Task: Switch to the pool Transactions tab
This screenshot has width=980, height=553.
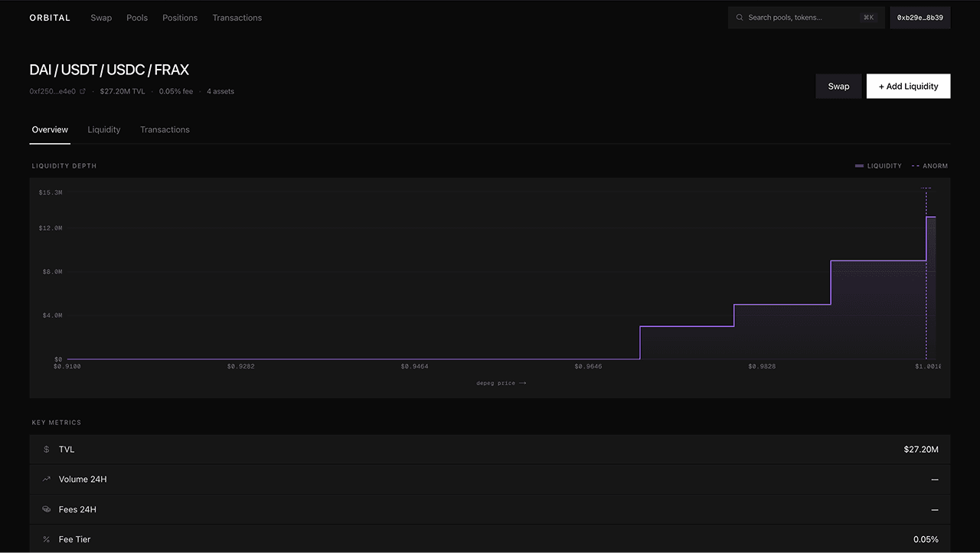Action: point(165,129)
